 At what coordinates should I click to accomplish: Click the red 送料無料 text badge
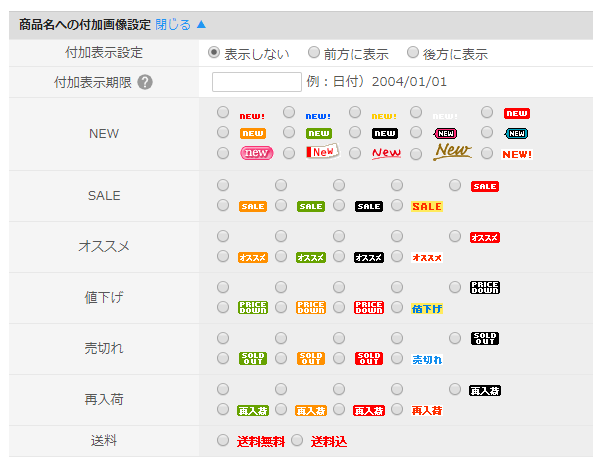tap(261, 441)
